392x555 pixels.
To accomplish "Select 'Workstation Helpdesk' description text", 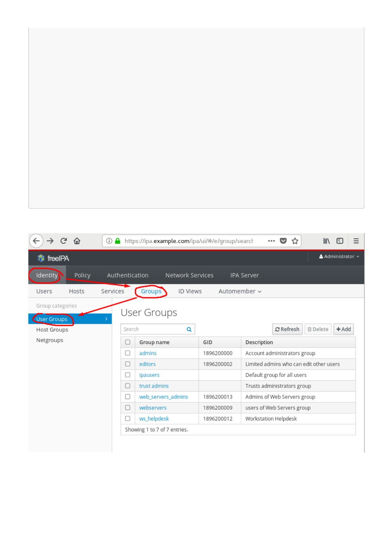I will pos(271,419).
